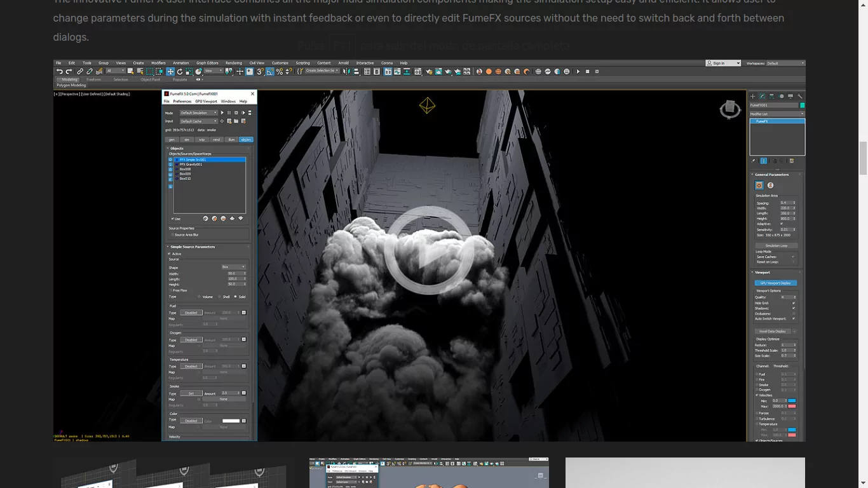
Task: Toggle the Percent Snap icon
Action: [280, 72]
